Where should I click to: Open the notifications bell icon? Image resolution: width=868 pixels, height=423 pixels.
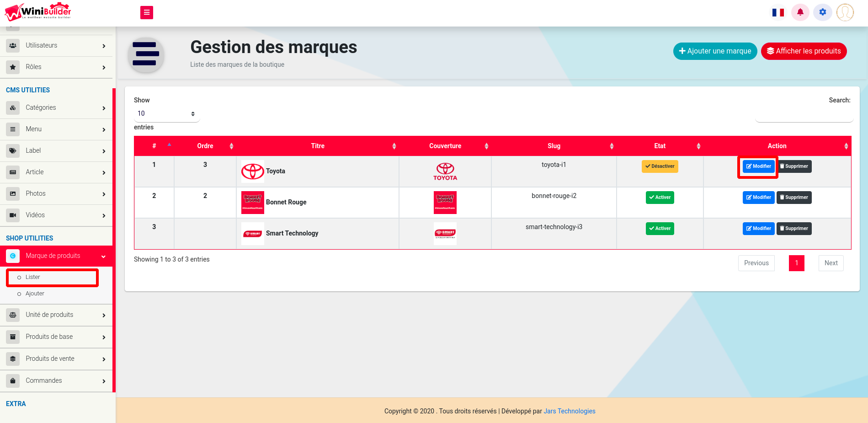pyautogui.click(x=800, y=12)
